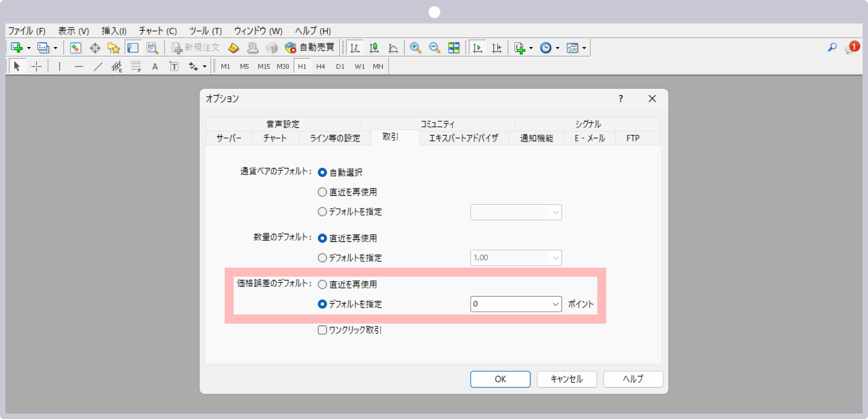This screenshot has height=419, width=868.
Task: Select 直近を再使用 under 通貨ペアのデフォルト
Action: (x=347, y=192)
